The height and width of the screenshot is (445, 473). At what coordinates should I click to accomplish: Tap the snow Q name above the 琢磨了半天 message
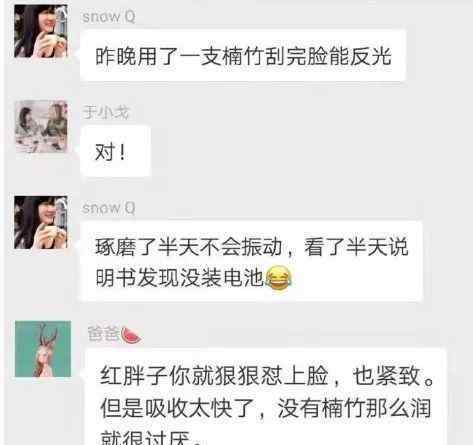pos(109,208)
